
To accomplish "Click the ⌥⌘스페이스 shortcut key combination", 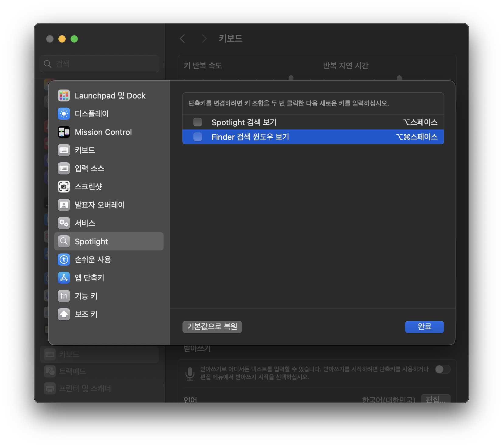I will tap(417, 137).
